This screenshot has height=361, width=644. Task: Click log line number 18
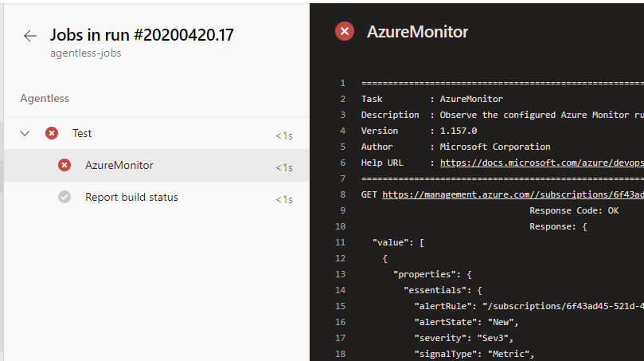click(x=341, y=354)
